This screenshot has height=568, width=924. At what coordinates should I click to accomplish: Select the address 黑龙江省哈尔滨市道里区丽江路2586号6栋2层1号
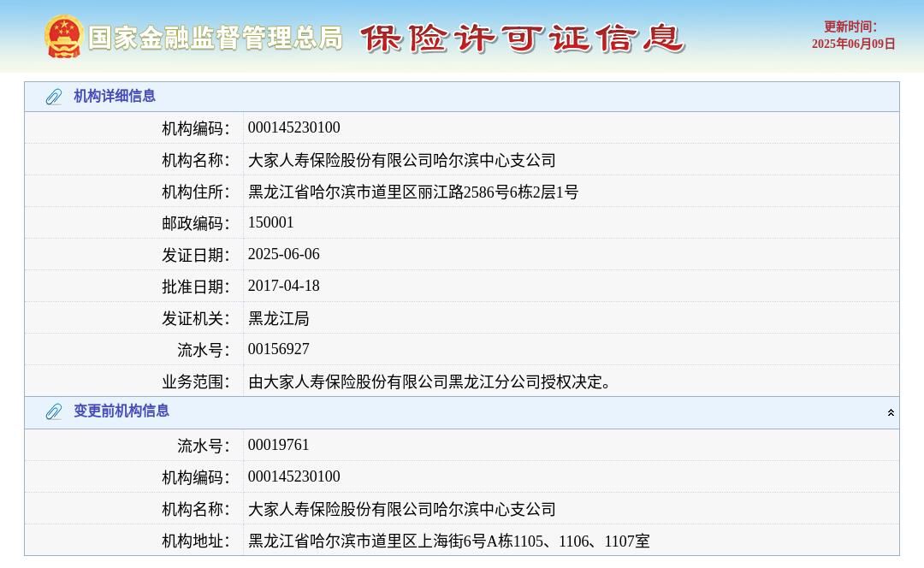click(x=413, y=192)
